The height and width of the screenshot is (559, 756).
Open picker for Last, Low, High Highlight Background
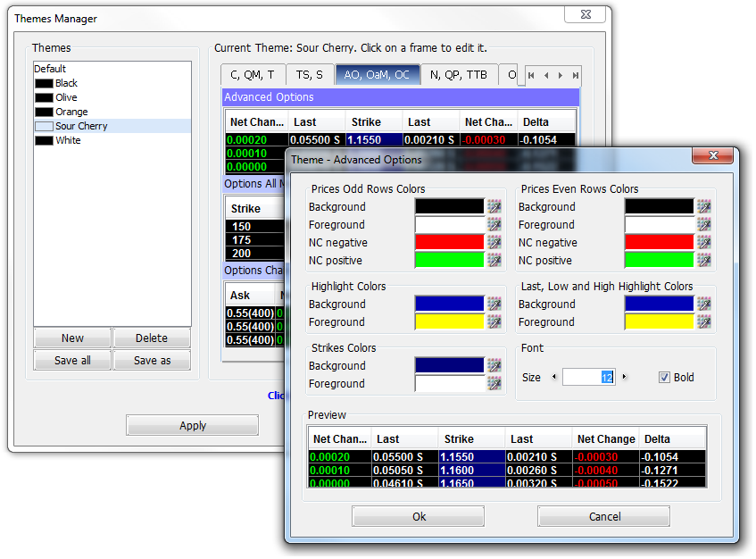point(704,304)
